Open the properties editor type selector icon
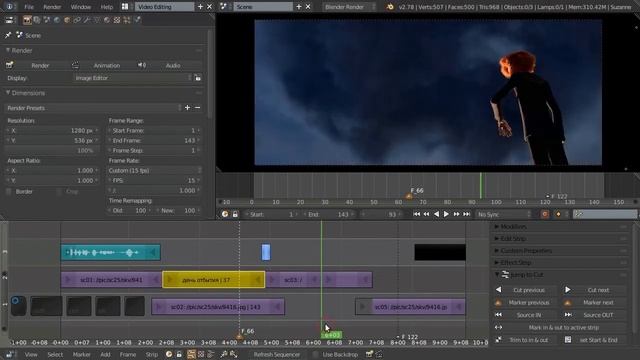This screenshot has width=640, height=360. coord(9,20)
